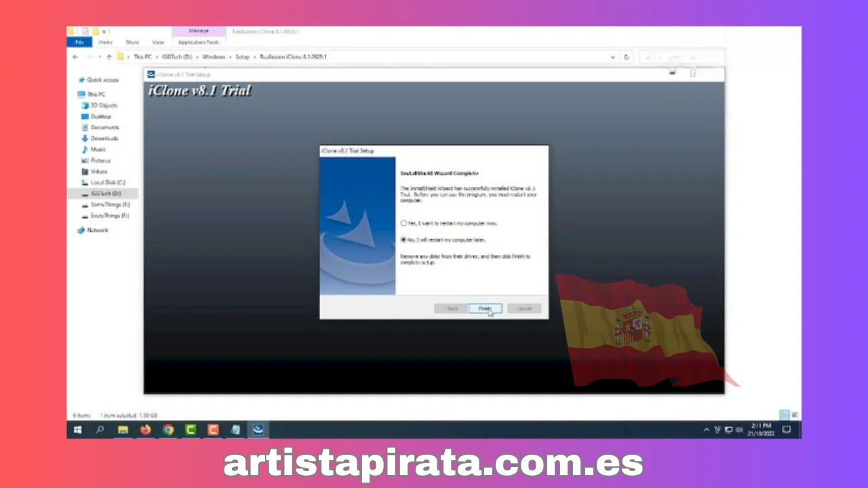Screen dimensions: 868x488
Task: Click the folder icon in Quick Access toolbar
Action: coord(96,31)
